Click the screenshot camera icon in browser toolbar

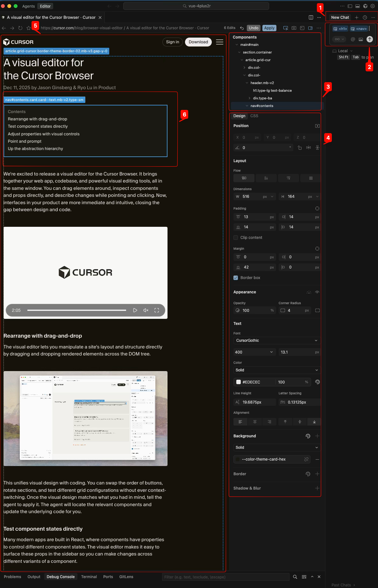click(x=294, y=28)
